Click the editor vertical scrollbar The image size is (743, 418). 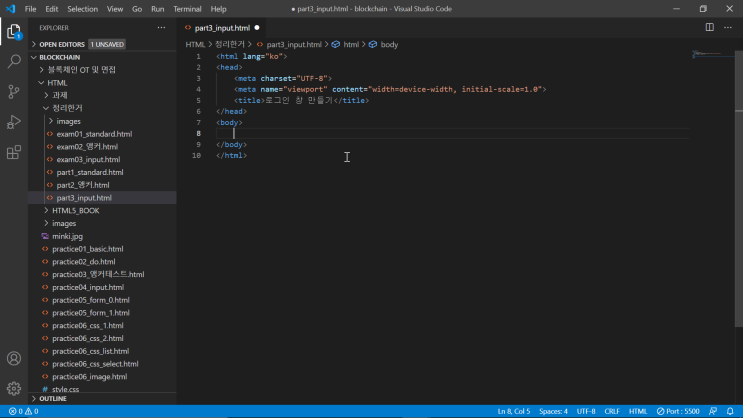(739, 190)
